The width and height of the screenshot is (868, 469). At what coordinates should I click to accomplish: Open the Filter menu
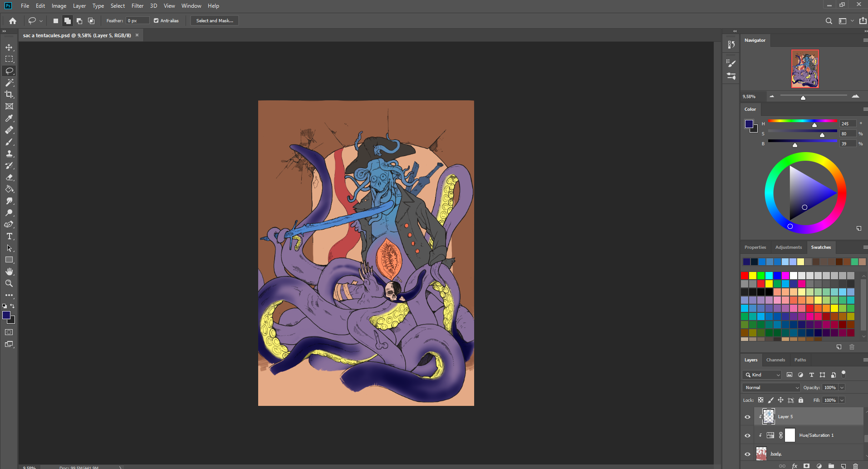pos(137,6)
